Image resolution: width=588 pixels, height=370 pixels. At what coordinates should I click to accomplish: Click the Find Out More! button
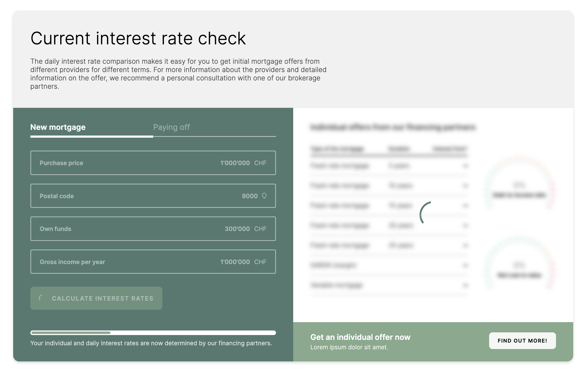pyautogui.click(x=522, y=341)
